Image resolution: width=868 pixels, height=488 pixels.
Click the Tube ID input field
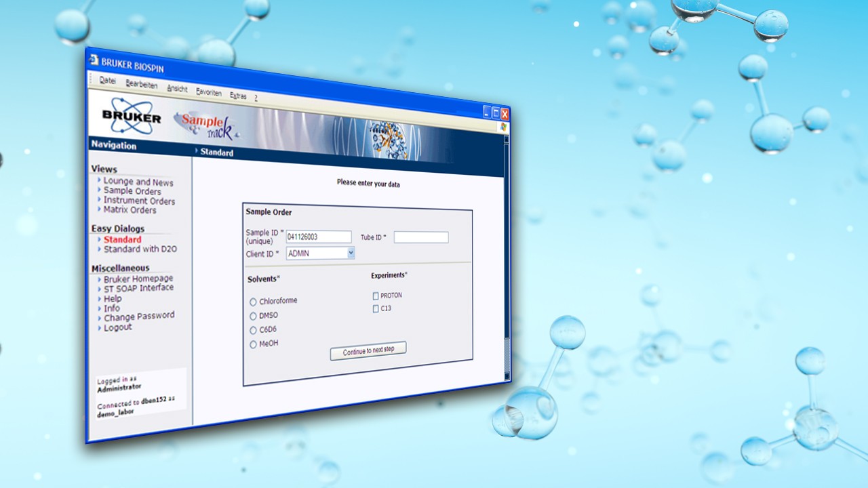coord(420,237)
